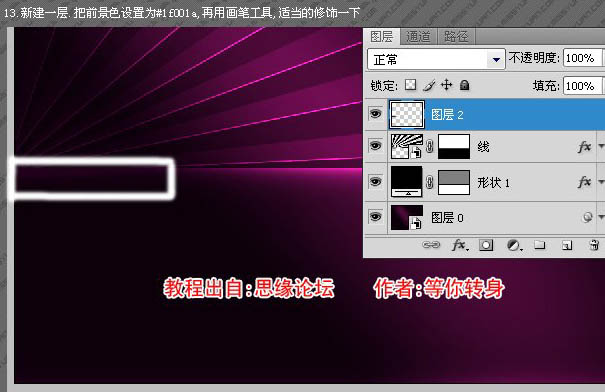Open the 路径 tab
The width and height of the screenshot is (605, 392).
coord(456,37)
